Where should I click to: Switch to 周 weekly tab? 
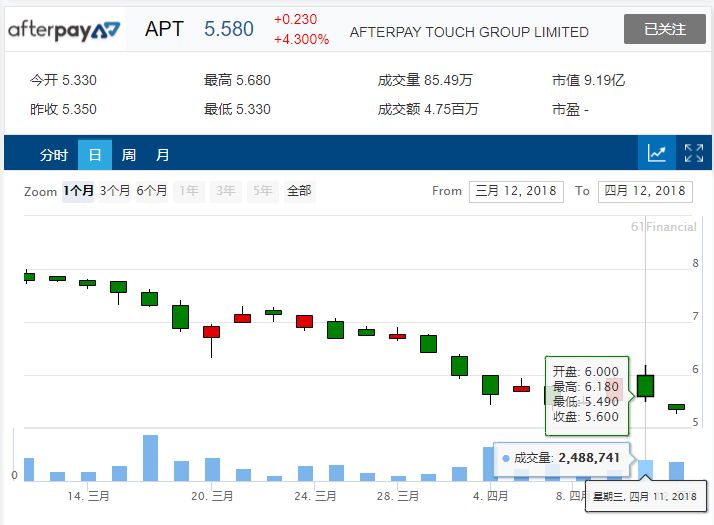coord(128,155)
